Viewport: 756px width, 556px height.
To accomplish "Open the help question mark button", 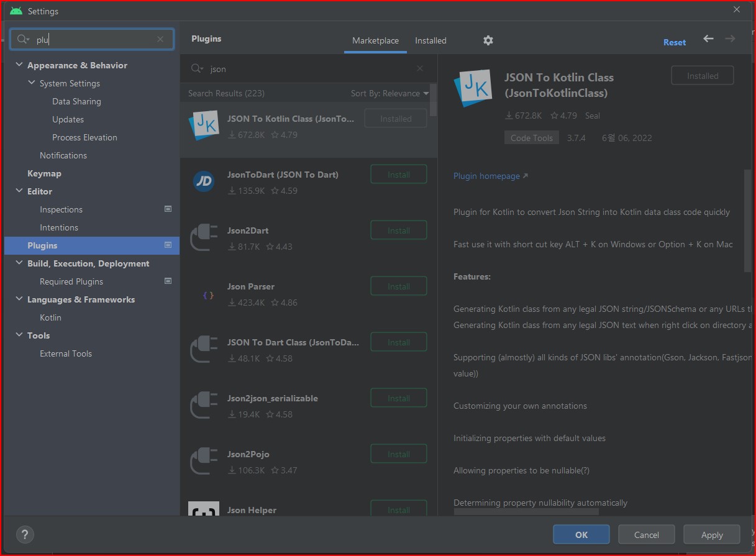I will coord(25,534).
